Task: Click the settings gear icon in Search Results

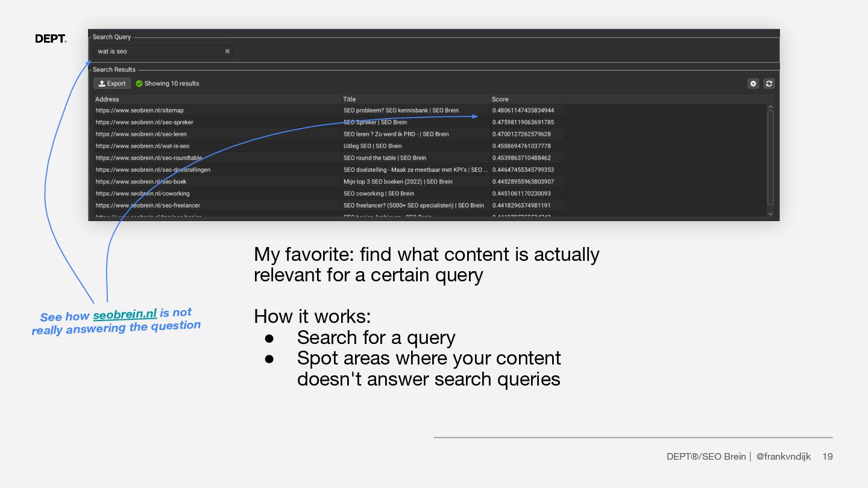Action: [x=753, y=84]
